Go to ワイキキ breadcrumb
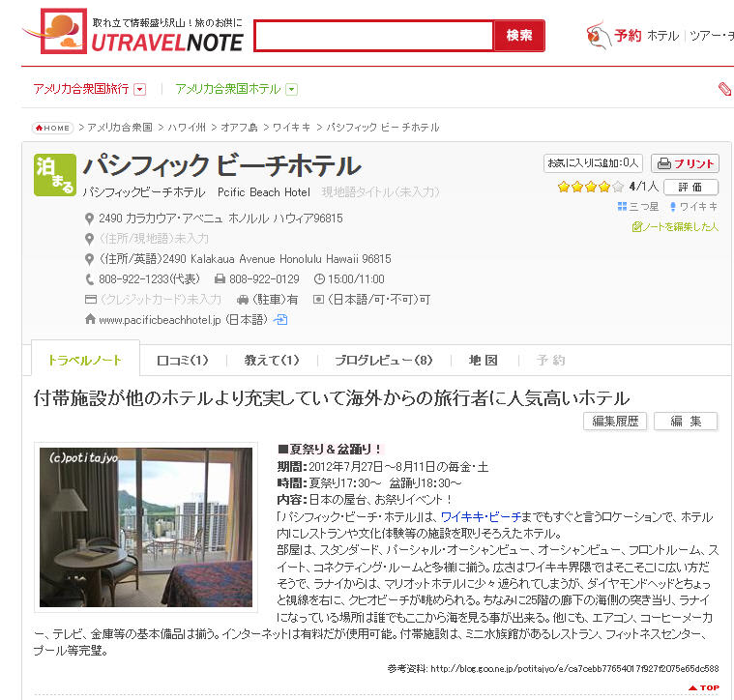The image size is (734, 700). (x=292, y=128)
